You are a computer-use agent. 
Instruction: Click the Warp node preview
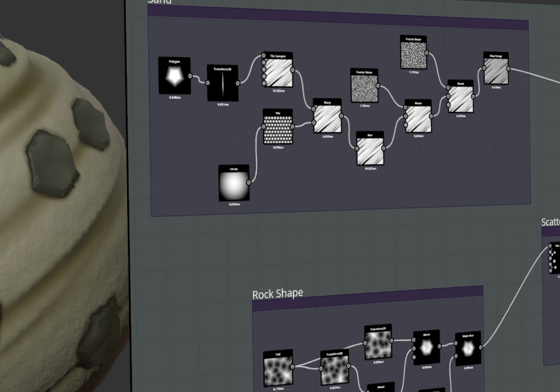point(328,119)
